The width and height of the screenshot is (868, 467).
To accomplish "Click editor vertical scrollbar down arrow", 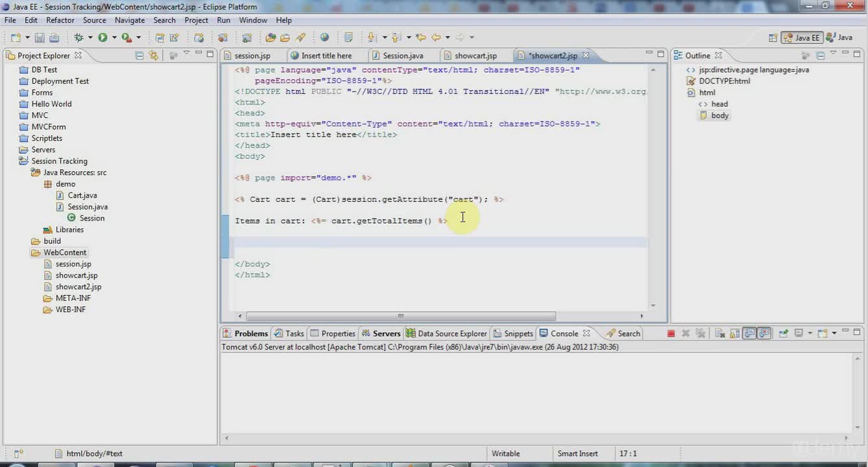I will tap(653, 305).
